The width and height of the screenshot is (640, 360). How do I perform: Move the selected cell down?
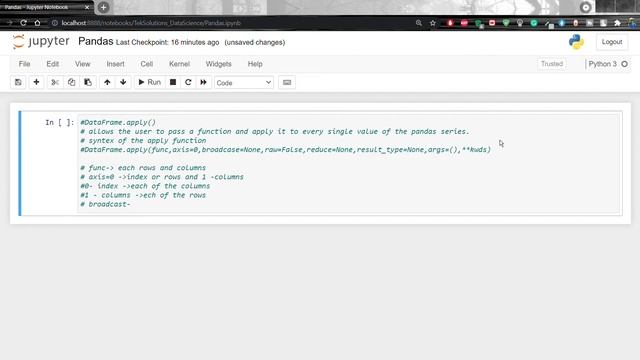(x=123, y=82)
